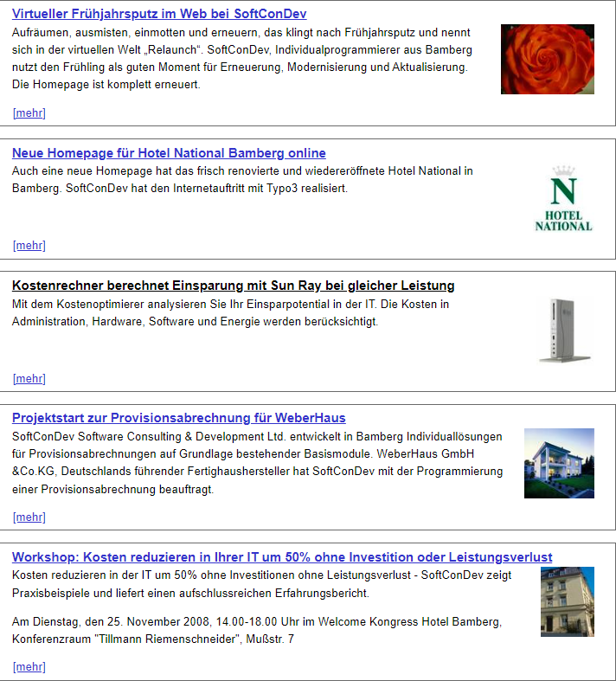The width and height of the screenshot is (616, 681).
Task: Click the hotel building photo in Workshop article
Action: tap(568, 601)
